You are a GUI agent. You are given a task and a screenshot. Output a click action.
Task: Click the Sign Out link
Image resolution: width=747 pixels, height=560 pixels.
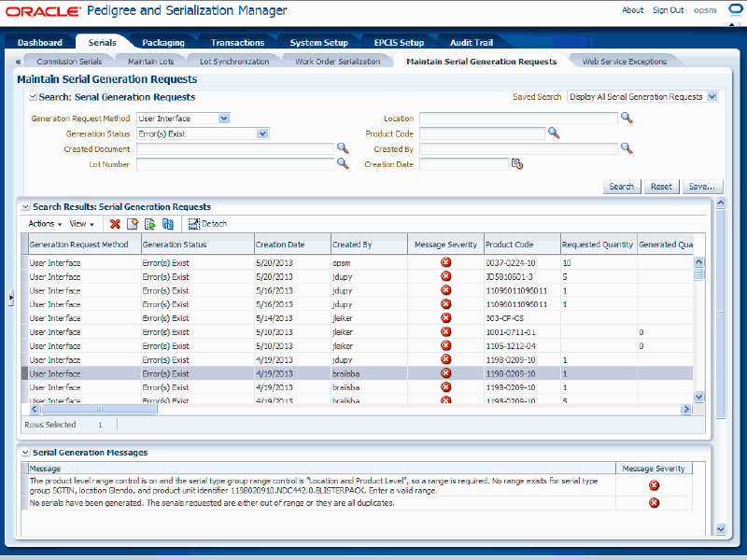pos(668,10)
